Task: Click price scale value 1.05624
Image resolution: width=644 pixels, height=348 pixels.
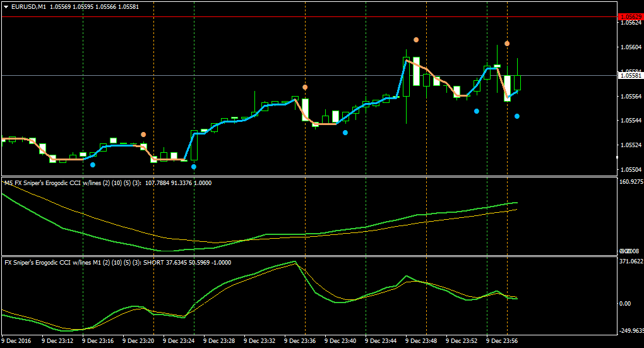Action: click(x=631, y=23)
